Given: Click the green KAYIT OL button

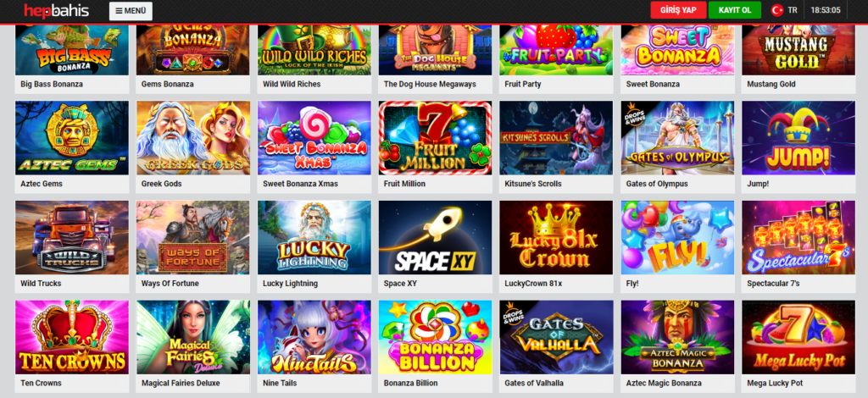Looking at the screenshot, I should click(735, 10).
